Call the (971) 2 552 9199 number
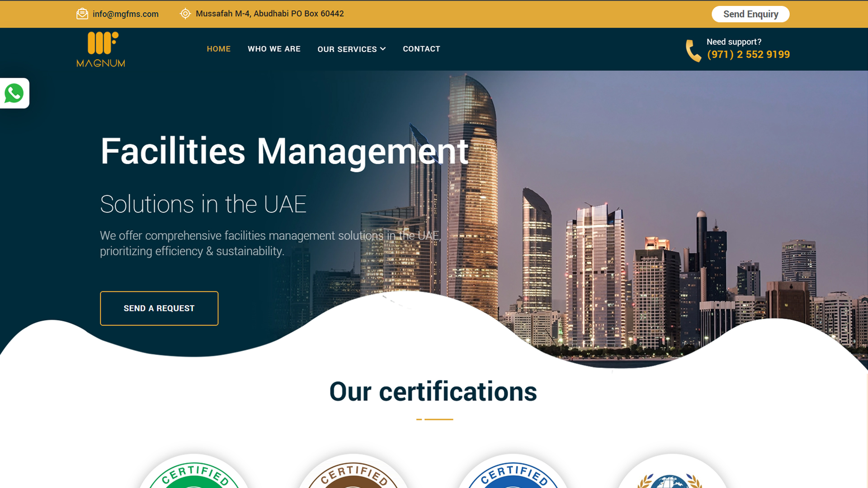The width and height of the screenshot is (868, 488). click(748, 55)
